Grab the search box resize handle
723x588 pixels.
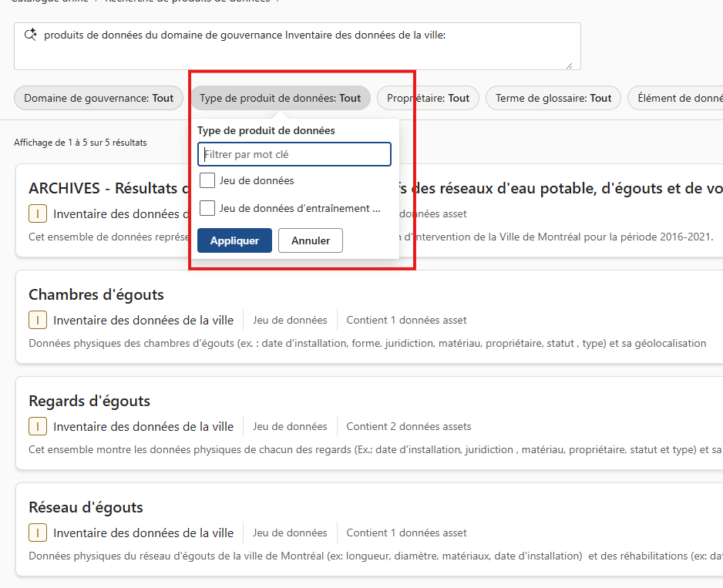coord(570,66)
